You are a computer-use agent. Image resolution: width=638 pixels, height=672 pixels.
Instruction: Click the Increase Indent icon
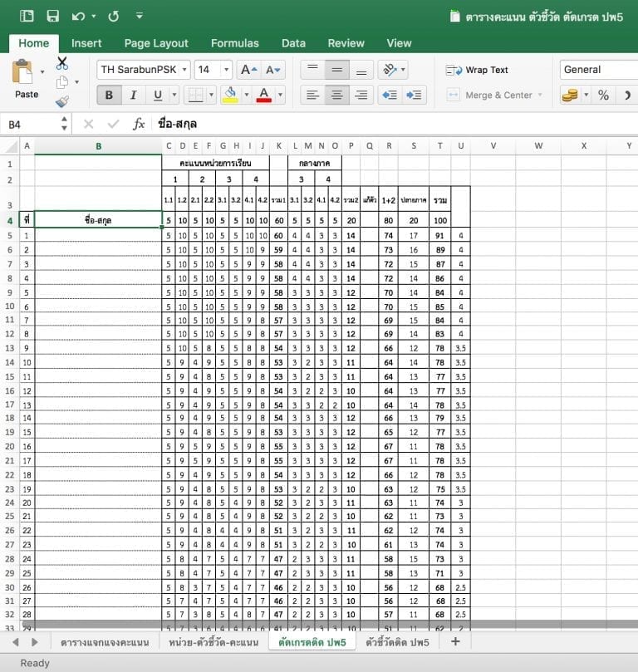[x=414, y=95]
